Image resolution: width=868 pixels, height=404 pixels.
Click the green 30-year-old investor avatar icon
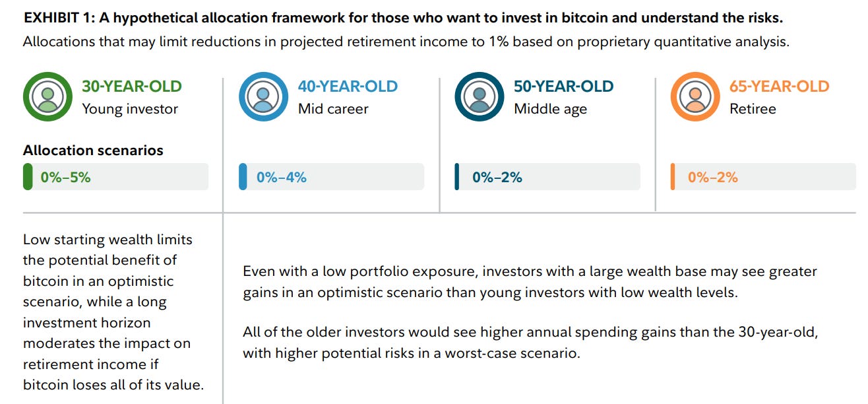[x=47, y=97]
